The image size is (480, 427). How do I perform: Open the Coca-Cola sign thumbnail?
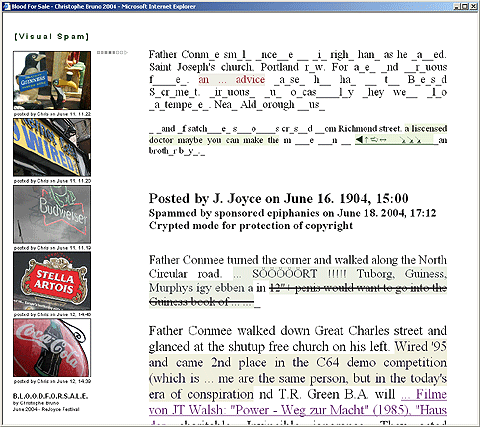coord(52,348)
